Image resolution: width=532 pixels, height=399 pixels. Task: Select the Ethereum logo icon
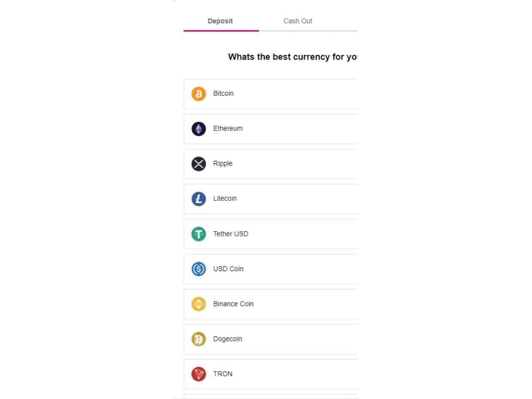point(198,128)
